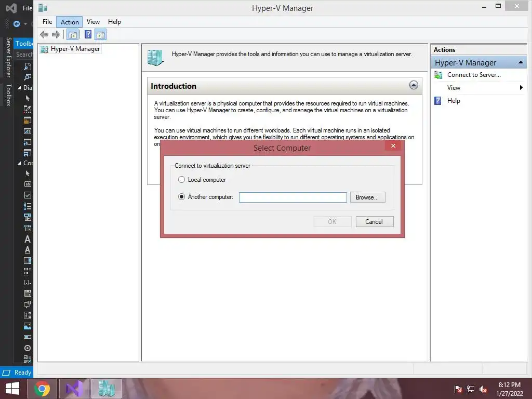The width and height of the screenshot is (532, 399).
Task: Select MaskedTextBox '(.)-' icon in toolbox
Action: coord(28,282)
